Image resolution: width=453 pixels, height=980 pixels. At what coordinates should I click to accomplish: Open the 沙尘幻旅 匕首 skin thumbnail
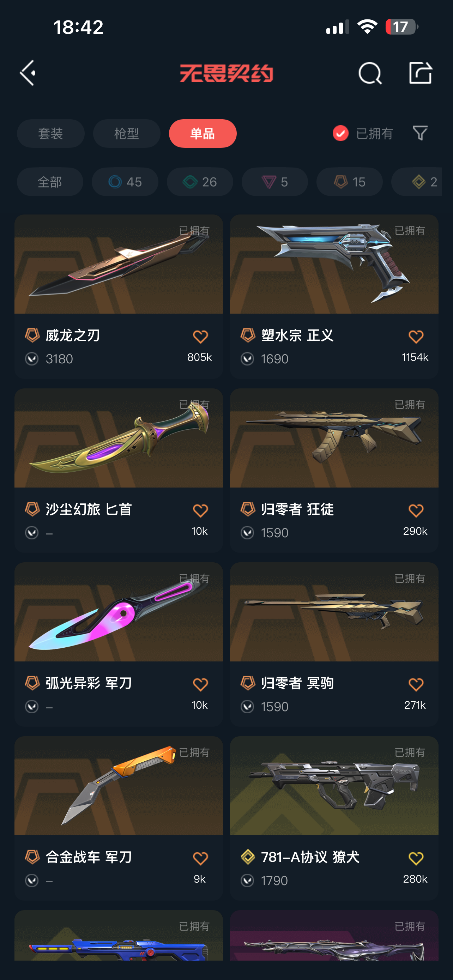pos(119,438)
